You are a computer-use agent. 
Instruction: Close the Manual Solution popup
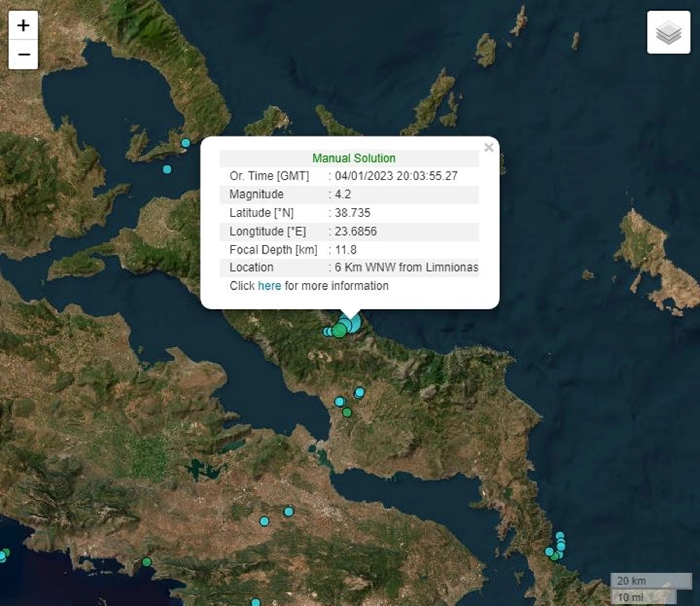pos(489,147)
